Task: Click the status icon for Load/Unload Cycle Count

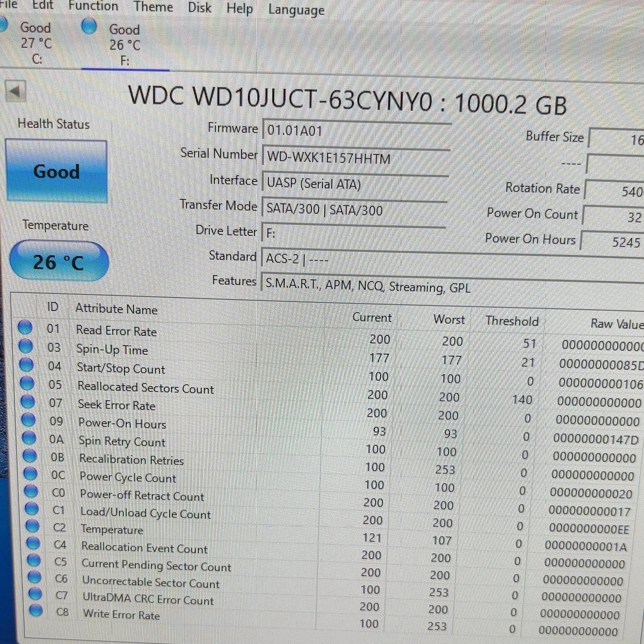Action: point(32,508)
